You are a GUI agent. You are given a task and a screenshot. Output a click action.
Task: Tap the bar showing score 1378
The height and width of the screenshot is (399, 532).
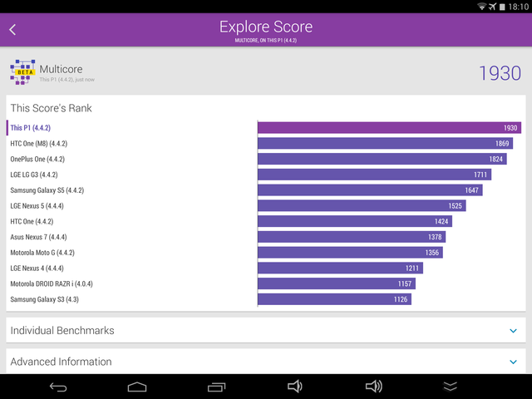352,237
